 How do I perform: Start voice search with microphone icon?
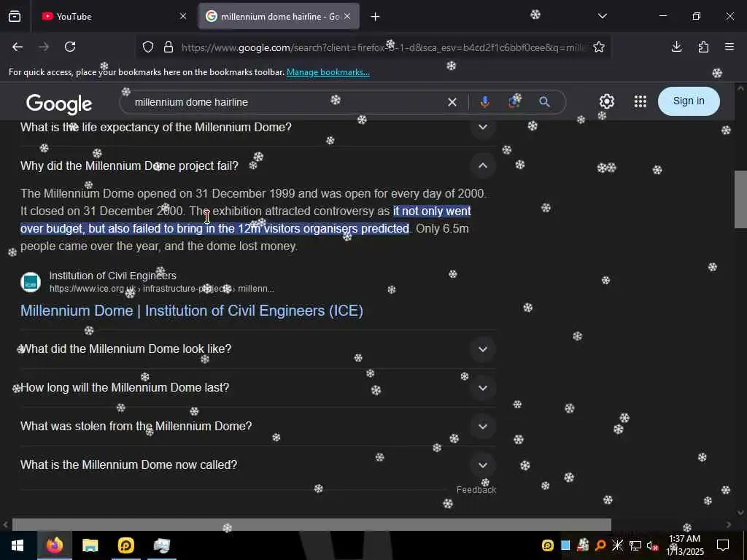(x=484, y=102)
